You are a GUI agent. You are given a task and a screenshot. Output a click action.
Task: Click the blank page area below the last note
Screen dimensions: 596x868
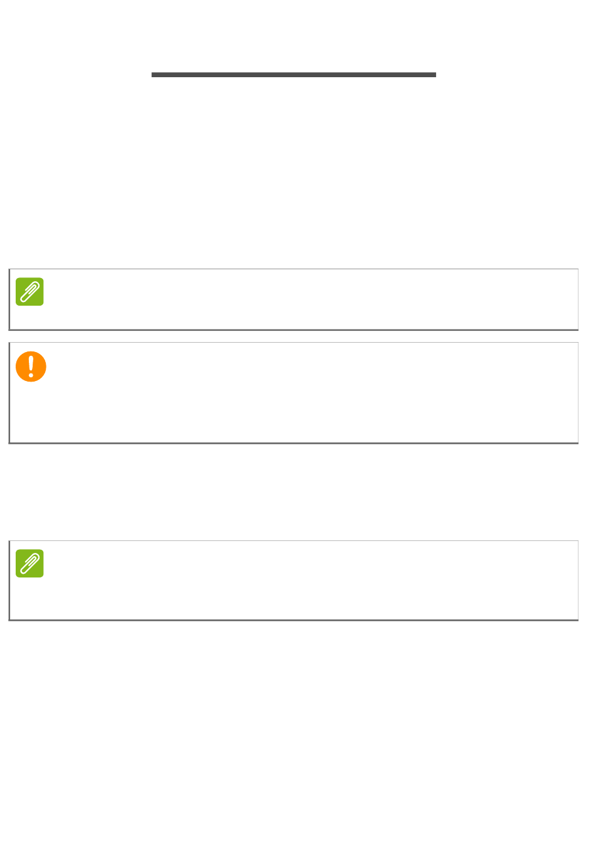pos(294,741)
